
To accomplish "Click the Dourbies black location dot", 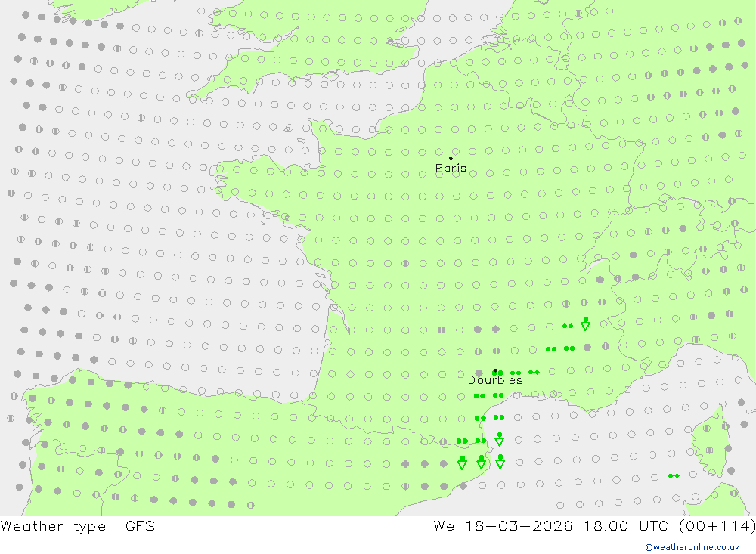I will coord(495,371).
